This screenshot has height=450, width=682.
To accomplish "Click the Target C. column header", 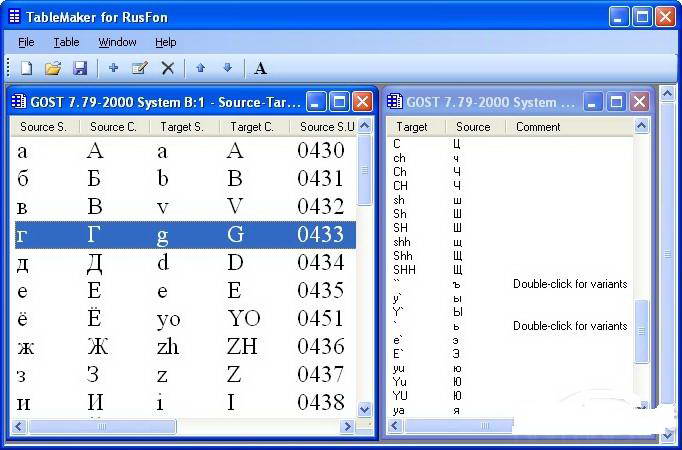I will 253,127.
